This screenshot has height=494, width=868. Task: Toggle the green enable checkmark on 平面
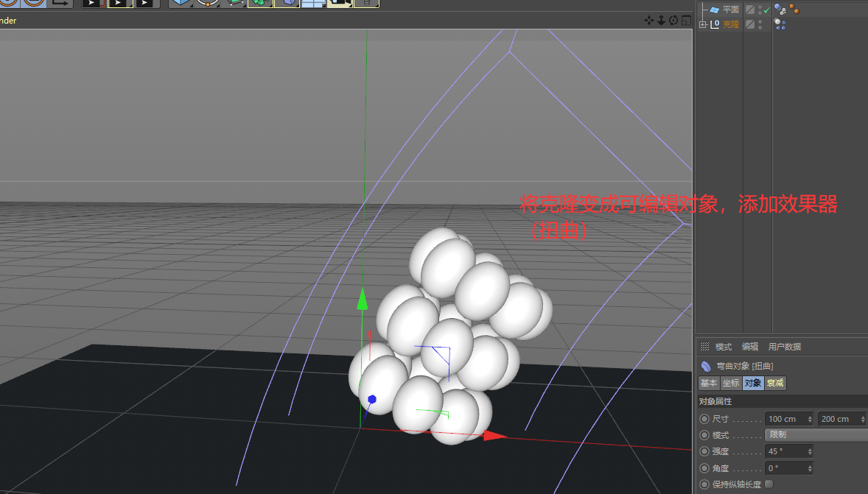pos(767,10)
